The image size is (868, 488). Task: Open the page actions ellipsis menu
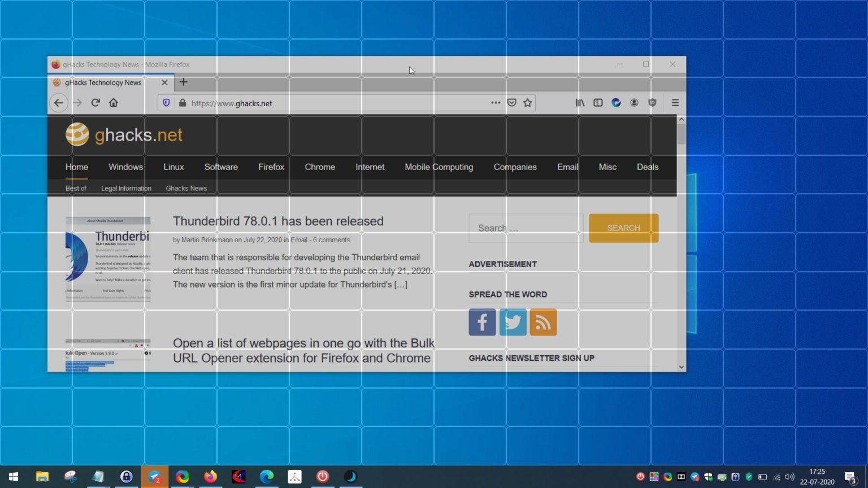496,102
